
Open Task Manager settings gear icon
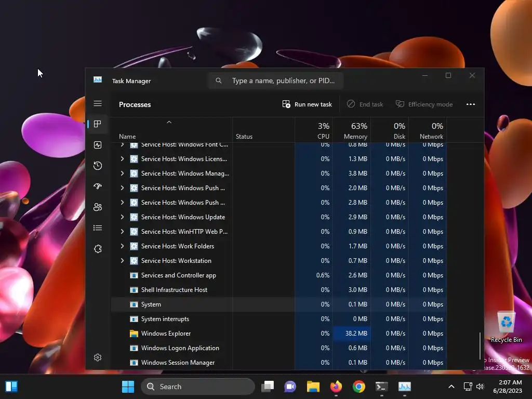pos(98,357)
